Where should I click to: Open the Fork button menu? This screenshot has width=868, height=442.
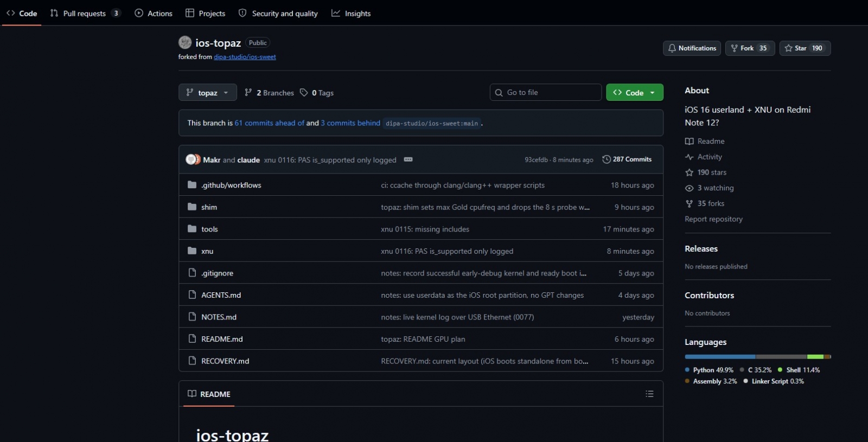[x=750, y=48]
